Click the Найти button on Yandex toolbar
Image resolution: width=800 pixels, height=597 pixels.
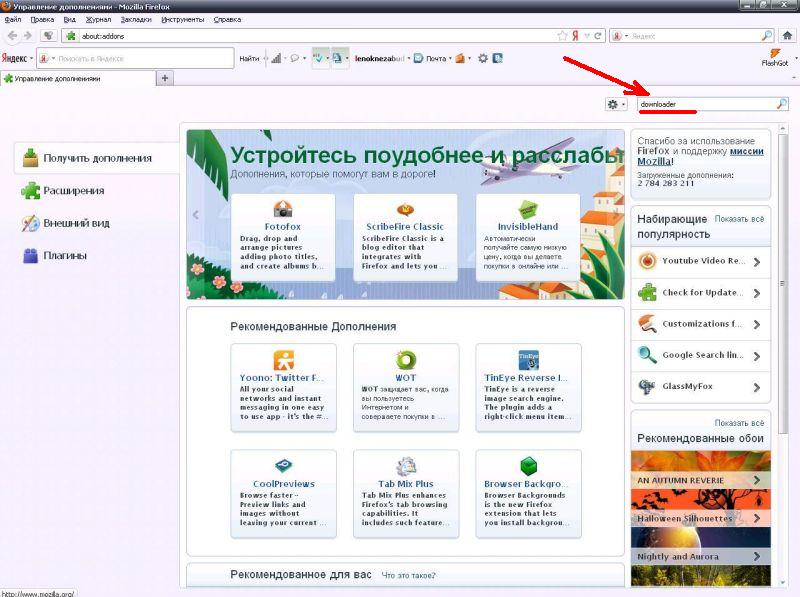249,59
